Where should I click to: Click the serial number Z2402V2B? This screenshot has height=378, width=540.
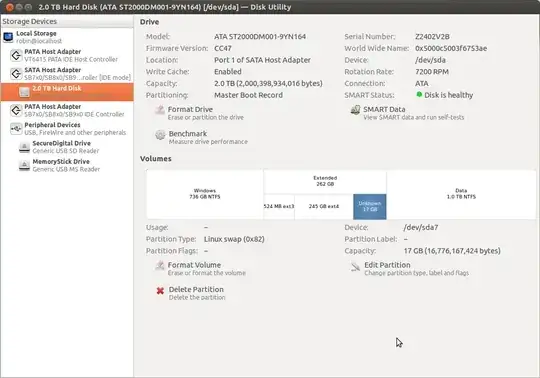pos(432,36)
